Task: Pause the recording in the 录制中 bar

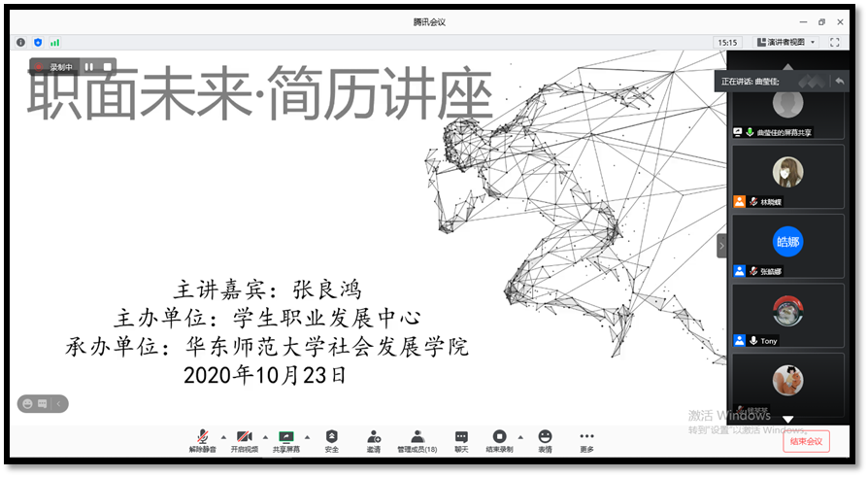Action: 89,67
